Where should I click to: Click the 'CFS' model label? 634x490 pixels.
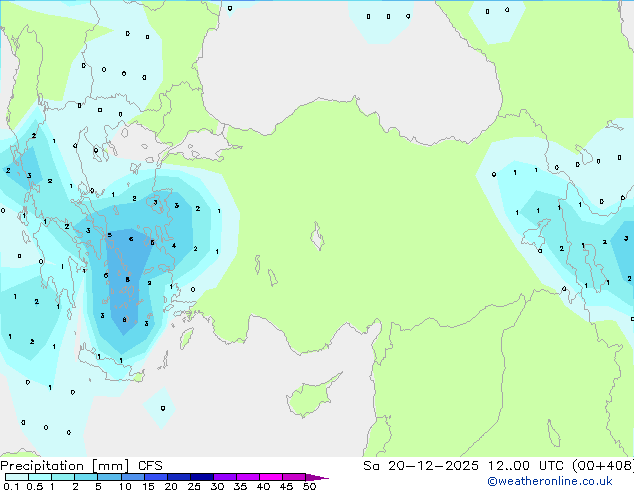click(x=150, y=466)
